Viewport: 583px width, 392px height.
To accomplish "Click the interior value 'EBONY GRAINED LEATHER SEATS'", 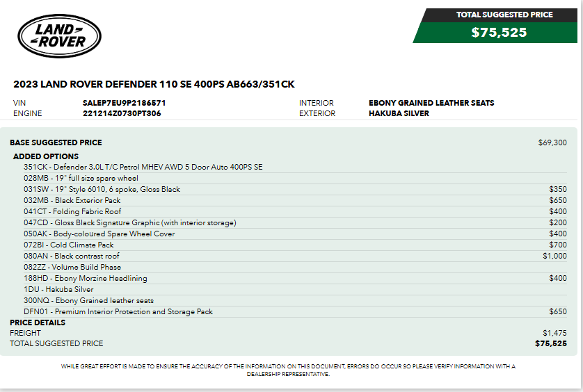I will coord(431,103).
